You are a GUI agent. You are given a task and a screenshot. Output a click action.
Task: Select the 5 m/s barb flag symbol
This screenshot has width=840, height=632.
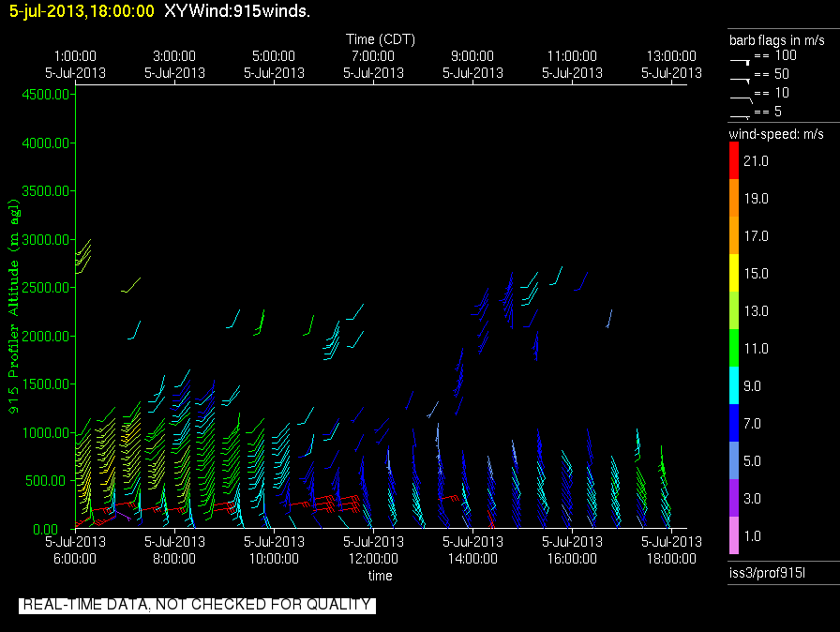pyautogui.click(x=741, y=114)
